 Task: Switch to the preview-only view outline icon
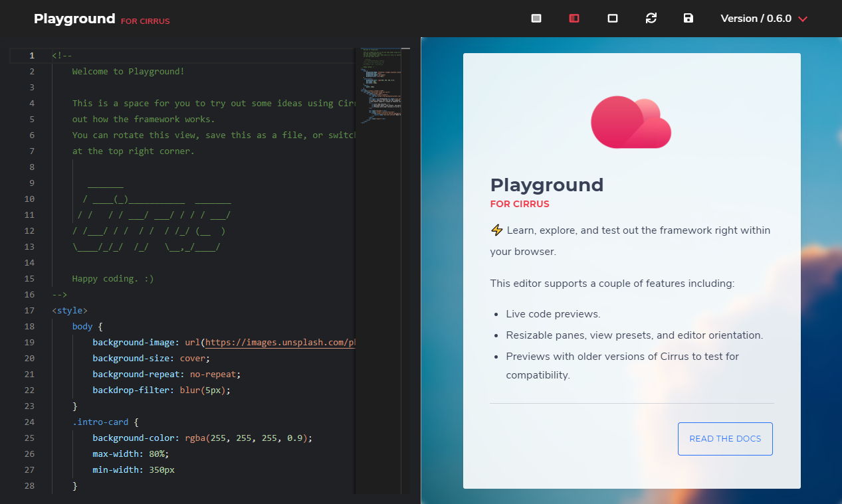[613, 19]
